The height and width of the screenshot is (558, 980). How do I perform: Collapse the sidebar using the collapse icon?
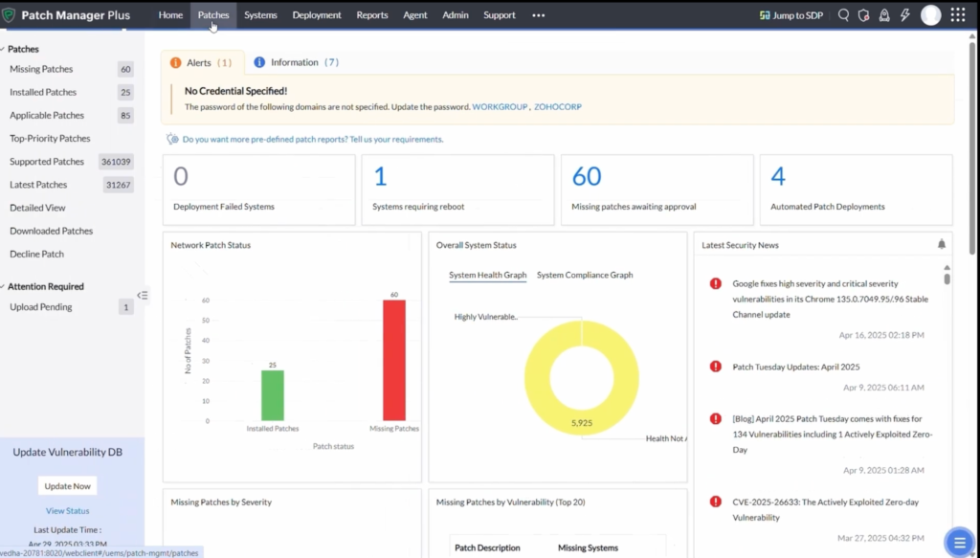[x=143, y=296]
